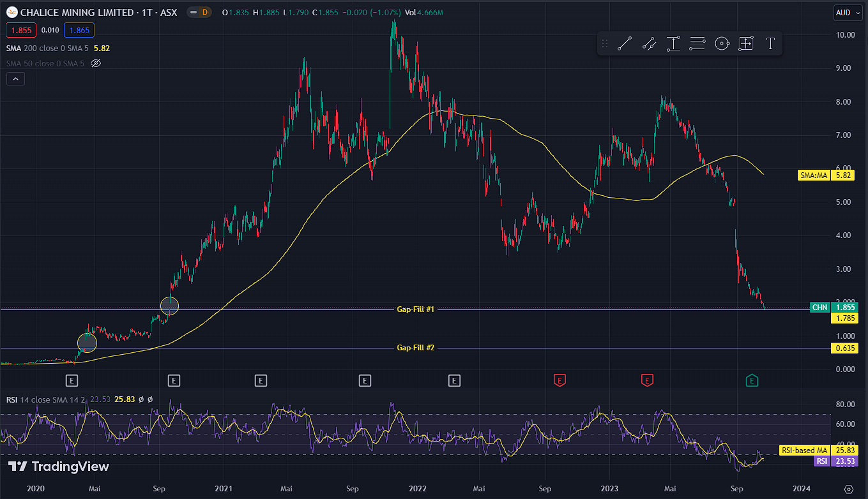Click the gray dash market status pill

pyautogui.click(x=194, y=12)
